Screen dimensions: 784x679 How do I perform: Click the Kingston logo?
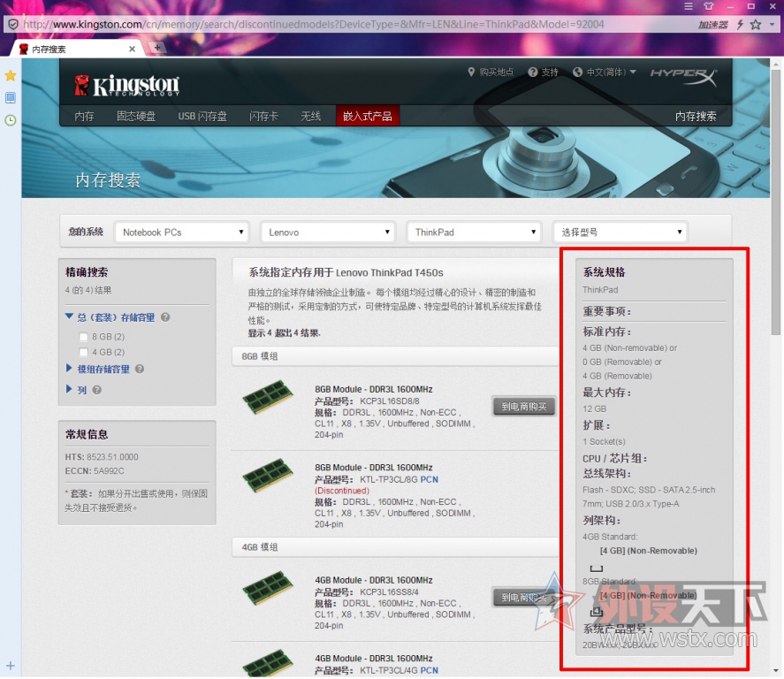[126, 86]
